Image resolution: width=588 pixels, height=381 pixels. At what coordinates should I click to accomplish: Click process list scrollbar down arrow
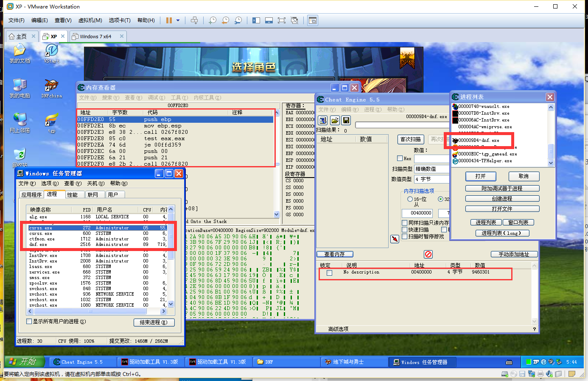[x=551, y=163]
